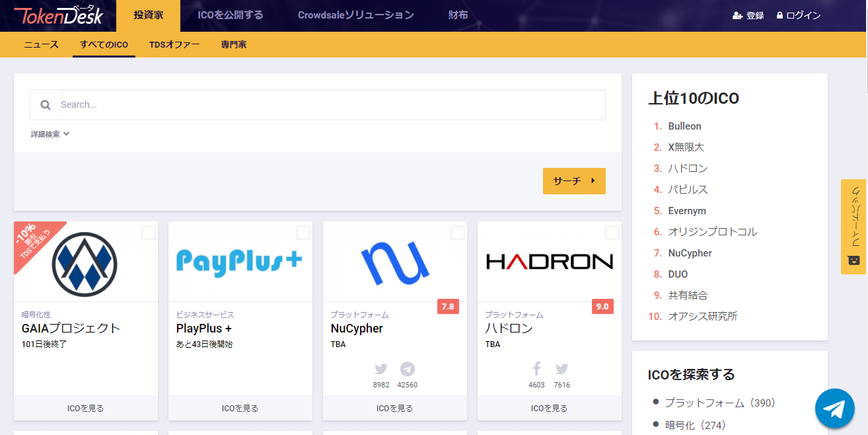Click the 登録 user icon
Image resolution: width=868 pixels, height=435 pixels.
click(738, 15)
